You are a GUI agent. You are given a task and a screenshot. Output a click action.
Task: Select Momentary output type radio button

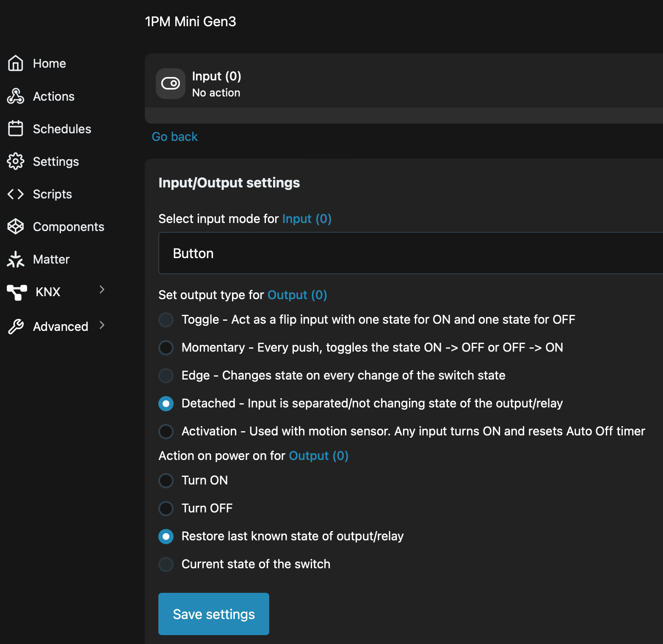[x=166, y=348]
